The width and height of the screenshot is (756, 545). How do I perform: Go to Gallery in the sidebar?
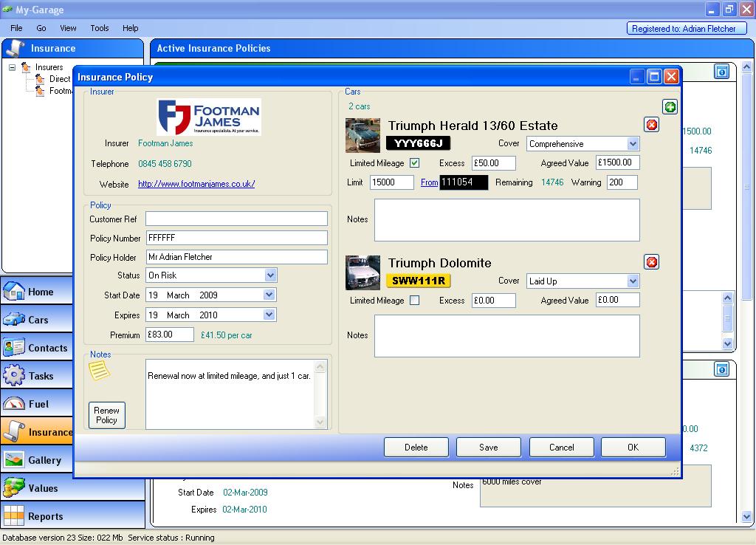(x=44, y=460)
